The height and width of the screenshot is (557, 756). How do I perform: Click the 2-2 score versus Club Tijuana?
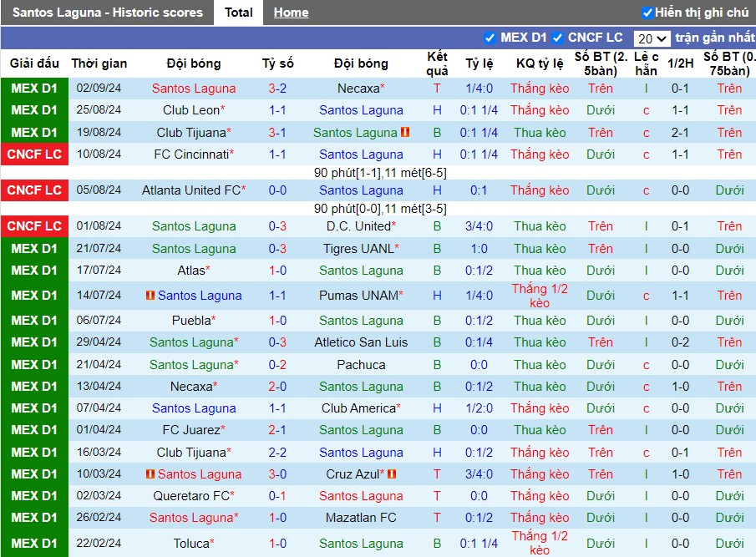point(277,453)
